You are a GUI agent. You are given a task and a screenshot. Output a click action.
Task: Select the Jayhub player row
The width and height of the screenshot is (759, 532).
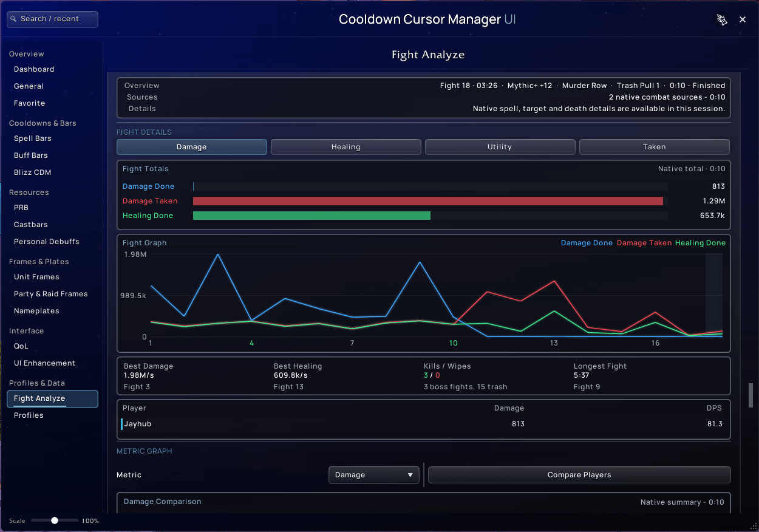coord(423,424)
